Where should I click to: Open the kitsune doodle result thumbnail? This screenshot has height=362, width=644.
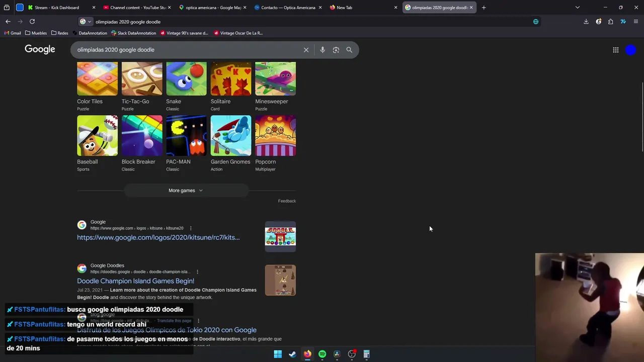pos(280,236)
